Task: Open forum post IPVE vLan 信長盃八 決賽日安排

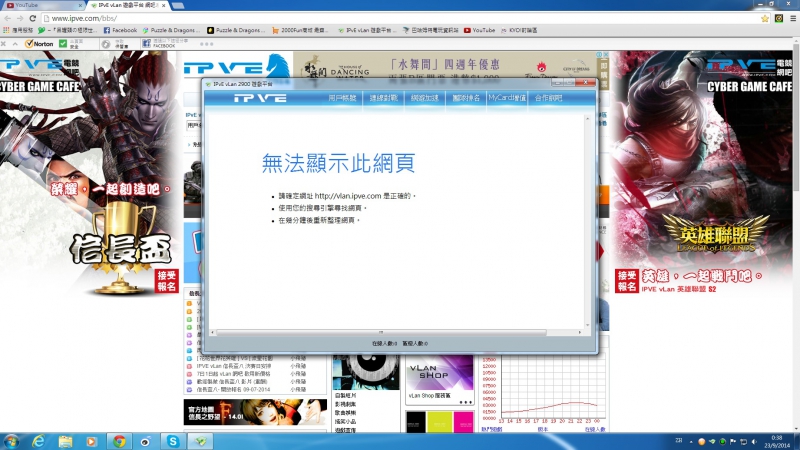Action: tap(234, 366)
